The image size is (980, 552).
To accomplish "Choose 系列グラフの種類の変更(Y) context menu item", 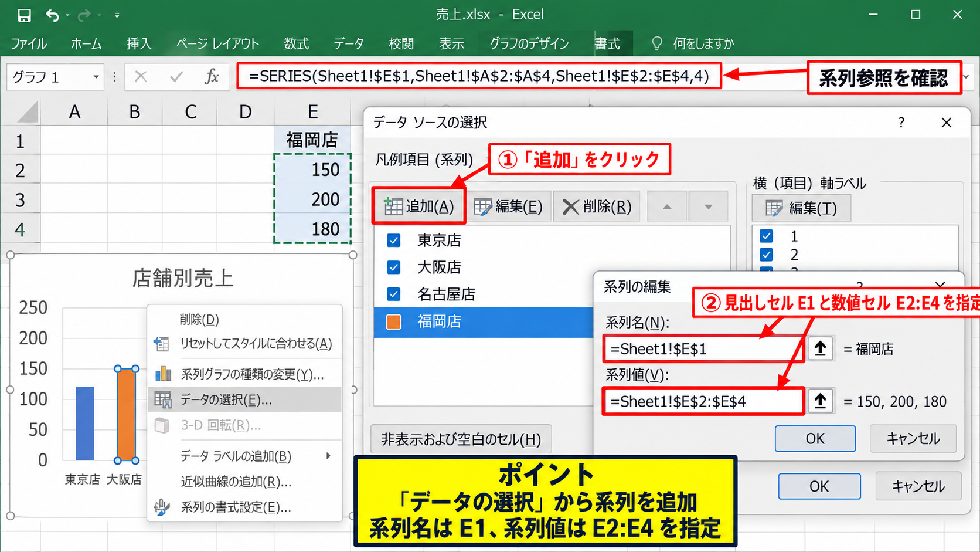I will [245, 374].
